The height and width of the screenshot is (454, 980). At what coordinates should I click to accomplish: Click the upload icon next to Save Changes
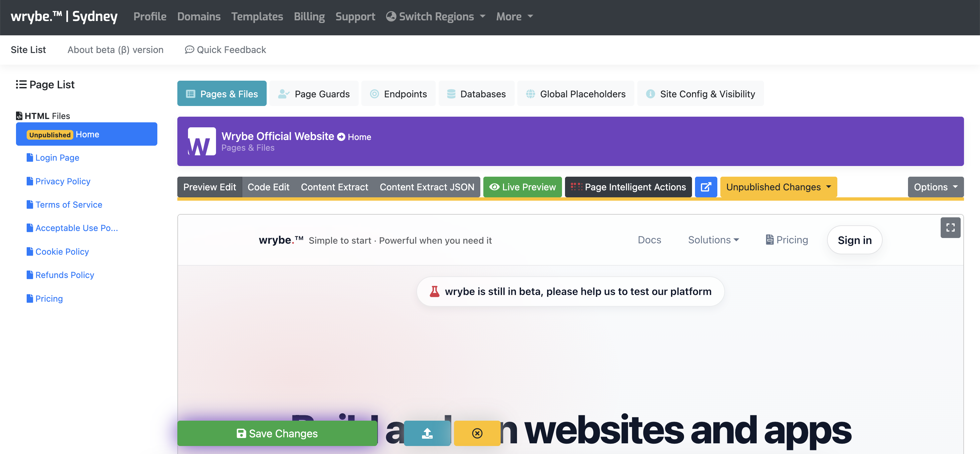click(x=427, y=433)
